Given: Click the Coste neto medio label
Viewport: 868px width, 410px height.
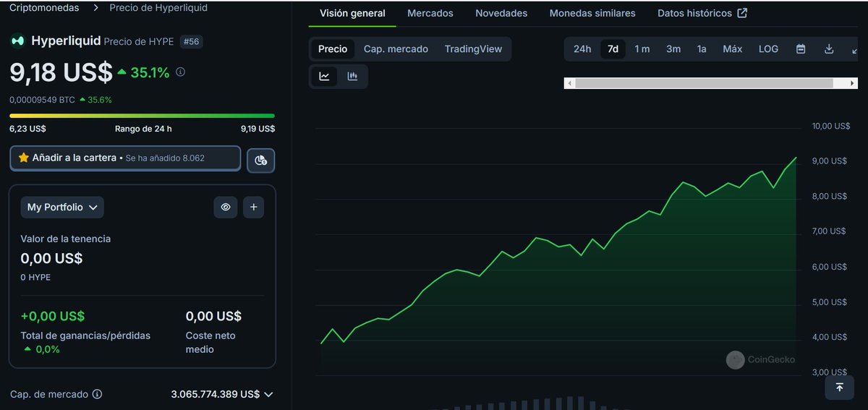Looking at the screenshot, I should [210, 342].
